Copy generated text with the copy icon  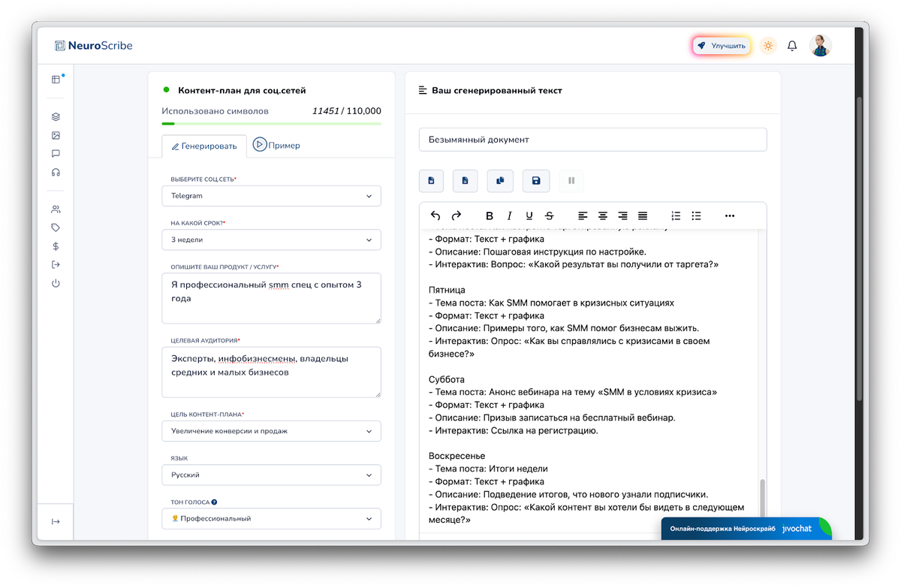tap(500, 180)
